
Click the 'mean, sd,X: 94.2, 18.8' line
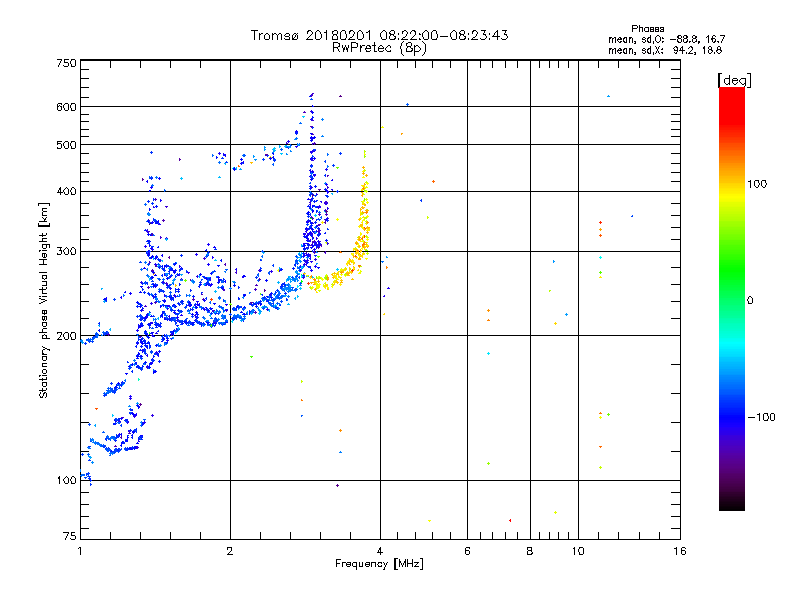(x=665, y=50)
